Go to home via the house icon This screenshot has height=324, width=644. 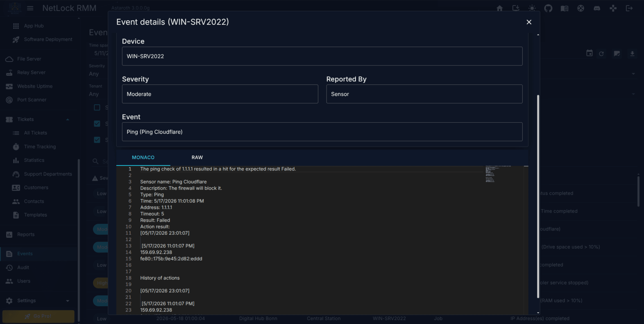click(x=499, y=8)
